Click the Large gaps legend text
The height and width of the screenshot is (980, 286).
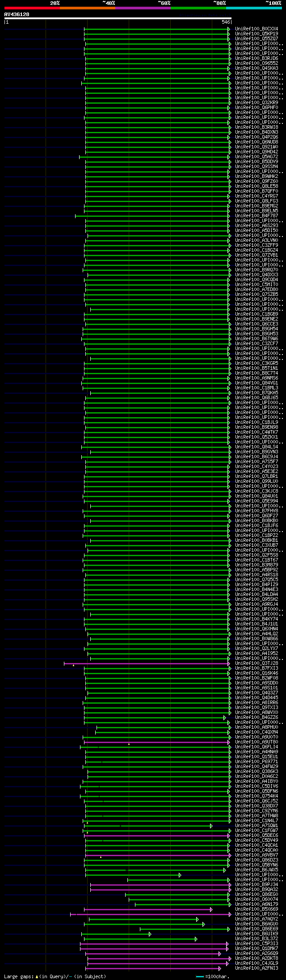(55, 977)
